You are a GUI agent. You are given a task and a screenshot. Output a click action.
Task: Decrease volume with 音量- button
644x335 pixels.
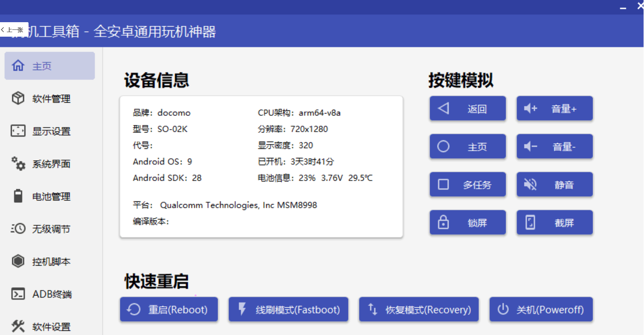click(554, 146)
